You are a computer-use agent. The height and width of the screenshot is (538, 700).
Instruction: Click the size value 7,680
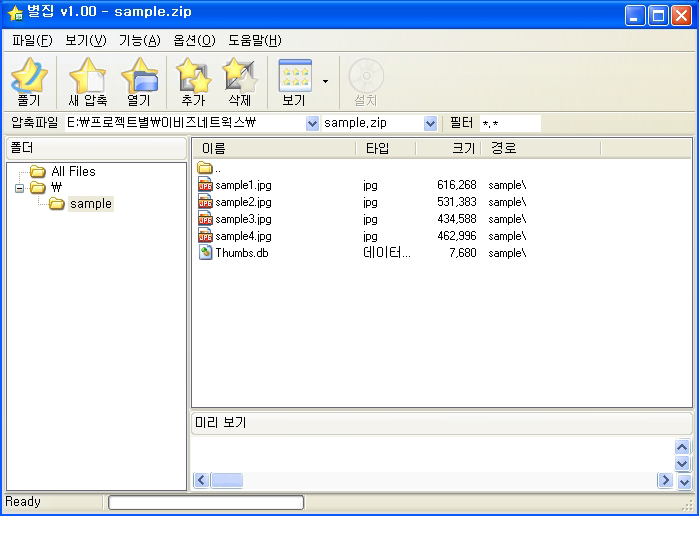463,253
